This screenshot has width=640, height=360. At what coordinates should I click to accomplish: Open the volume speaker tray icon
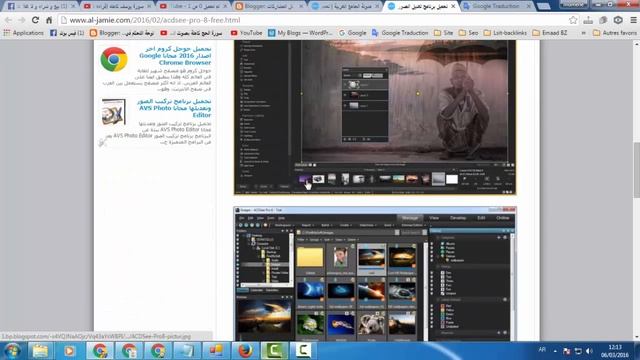click(x=589, y=351)
